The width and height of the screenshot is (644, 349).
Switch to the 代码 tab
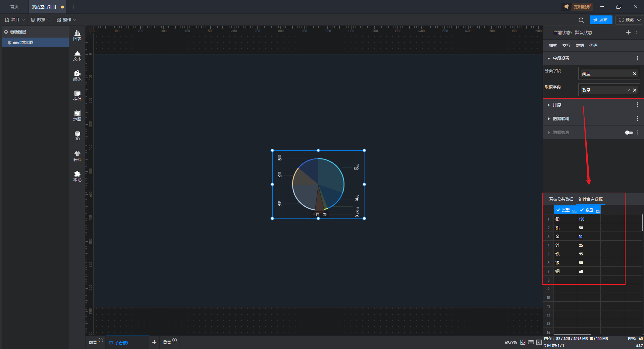[x=593, y=46]
